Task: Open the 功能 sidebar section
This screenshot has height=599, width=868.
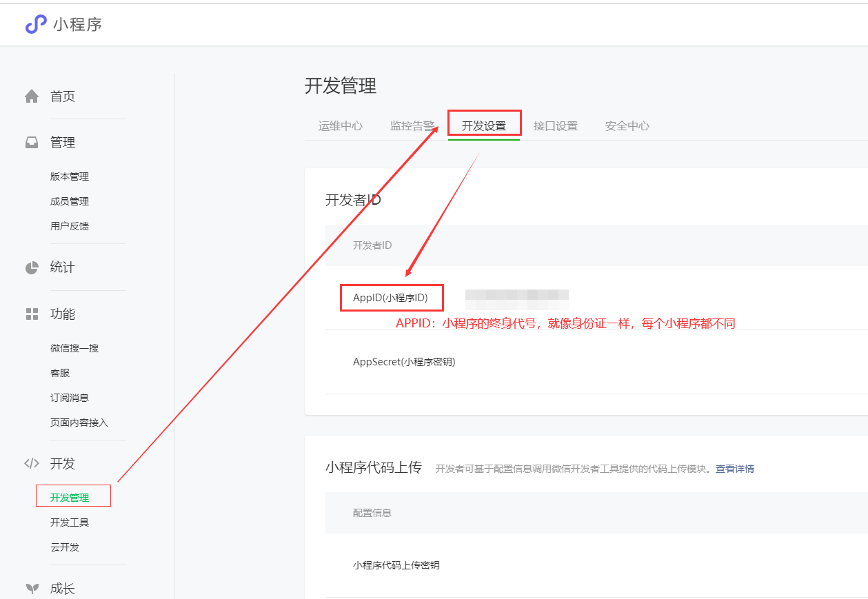Action: click(x=63, y=314)
